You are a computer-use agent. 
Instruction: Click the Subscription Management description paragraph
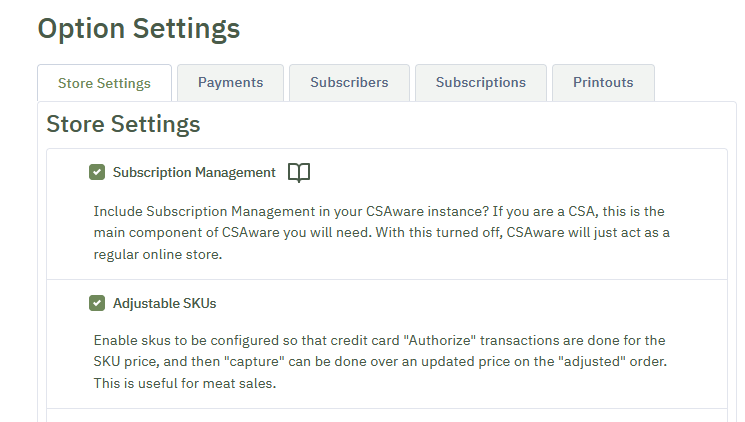[x=382, y=233]
